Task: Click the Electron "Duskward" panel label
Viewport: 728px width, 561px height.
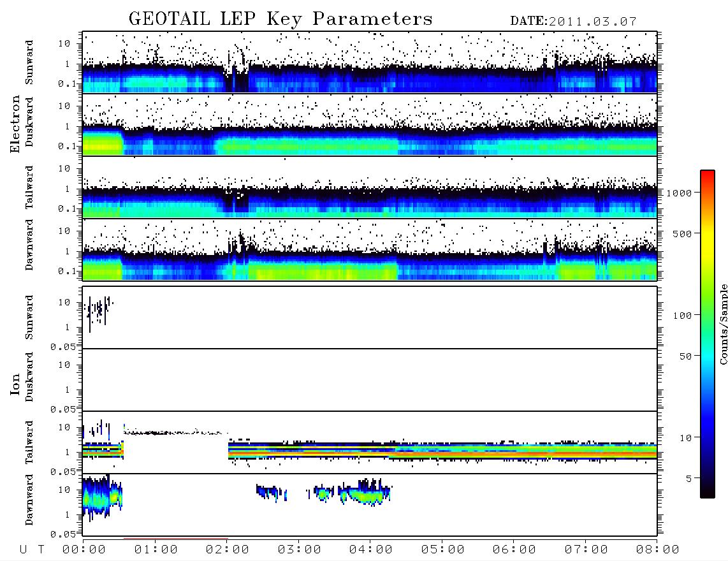Action: click(29, 122)
